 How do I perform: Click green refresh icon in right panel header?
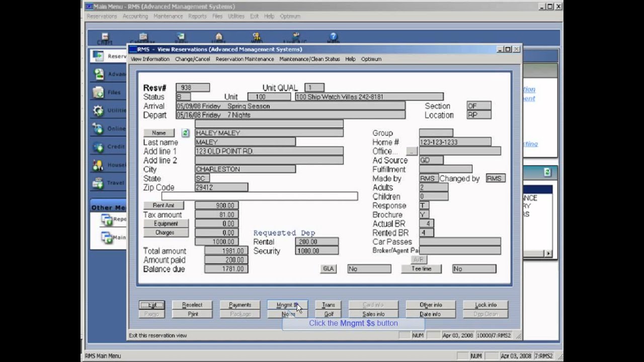click(x=547, y=172)
